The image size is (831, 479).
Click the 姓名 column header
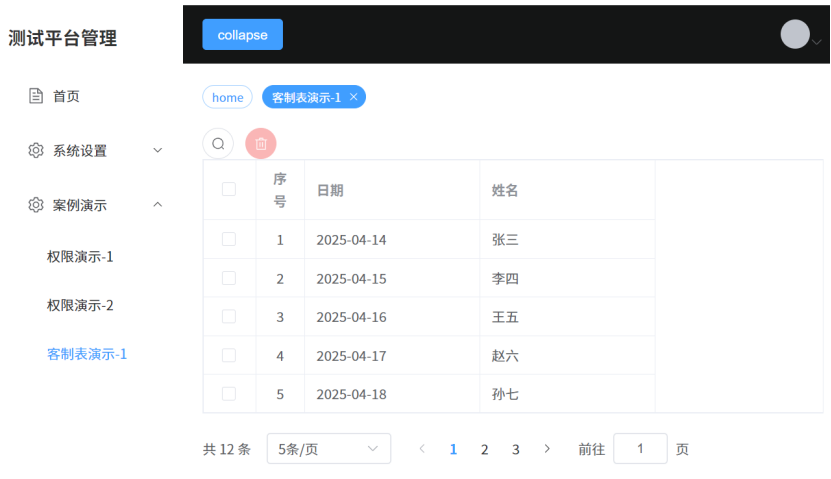(505, 190)
